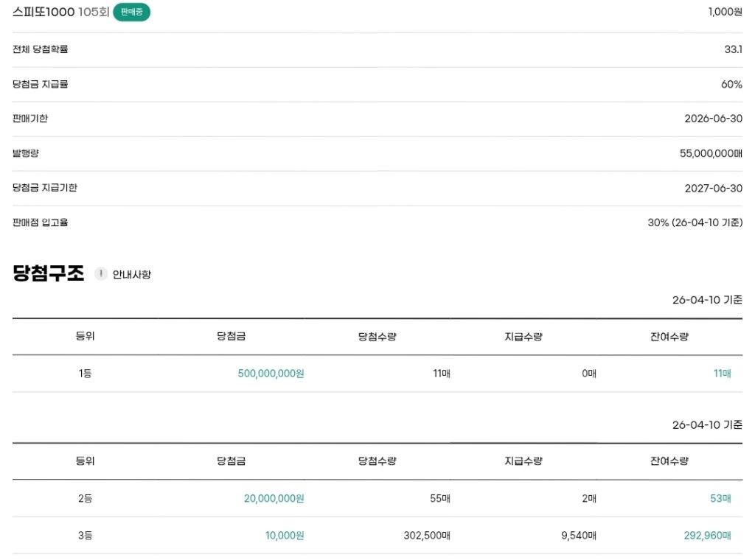Click the 500,000,000원 first prize amount

click(271, 374)
